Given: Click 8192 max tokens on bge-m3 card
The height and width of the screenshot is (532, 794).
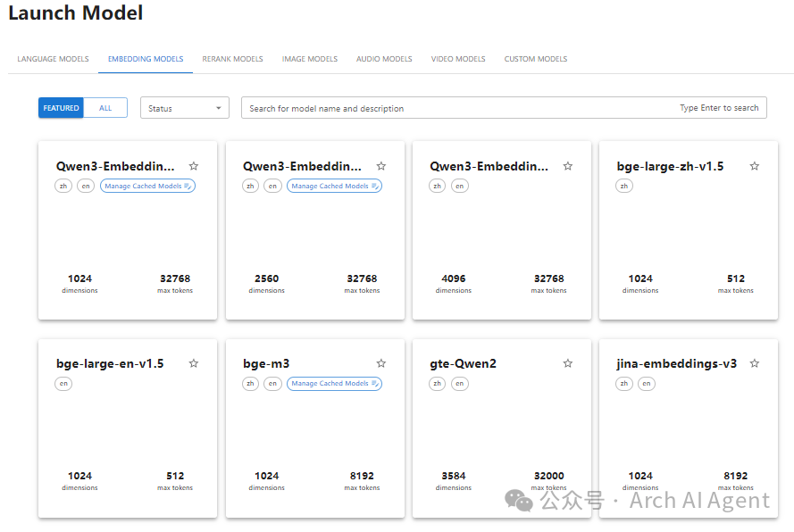Looking at the screenshot, I should 362,476.
